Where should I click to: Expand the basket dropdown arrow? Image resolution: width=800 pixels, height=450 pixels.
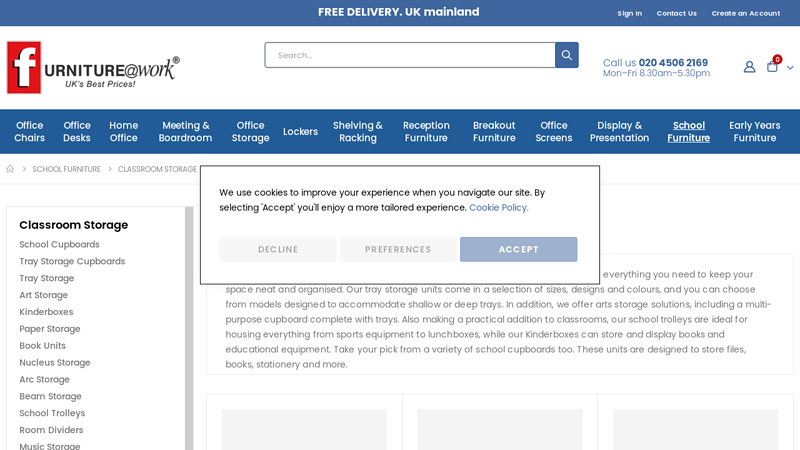[x=790, y=68]
